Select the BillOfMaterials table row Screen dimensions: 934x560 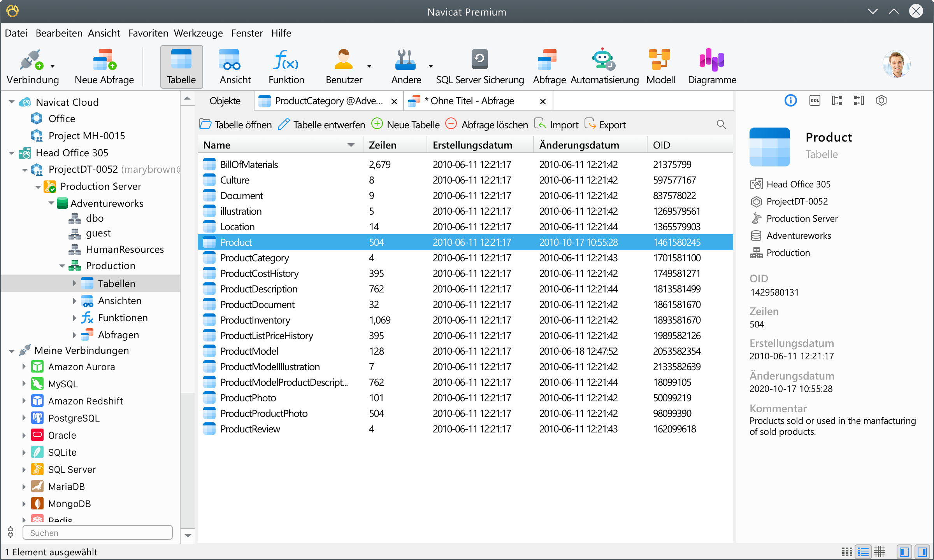click(x=465, y=164)
